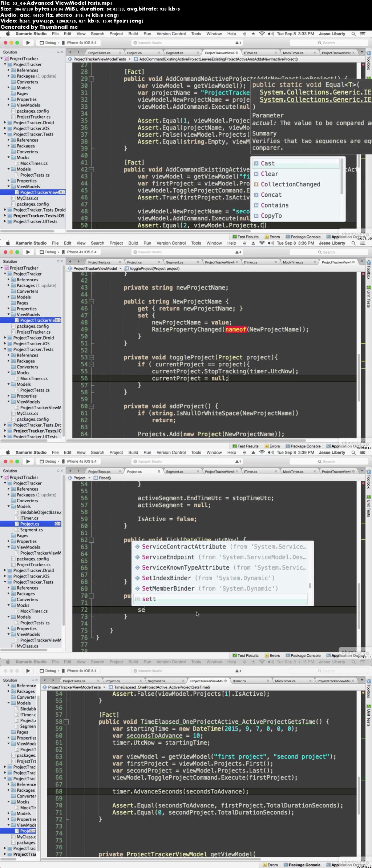Open the Debug configuration dropdown in the 3:33 PM frame
The width and height of the screenshot is (372, 868).
(49, 43)
